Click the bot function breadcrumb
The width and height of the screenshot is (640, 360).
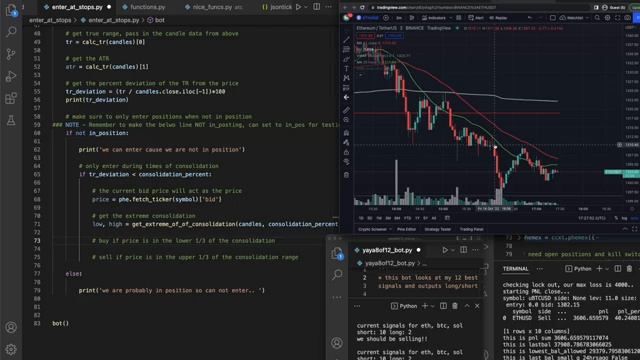(x=156, y=20)
